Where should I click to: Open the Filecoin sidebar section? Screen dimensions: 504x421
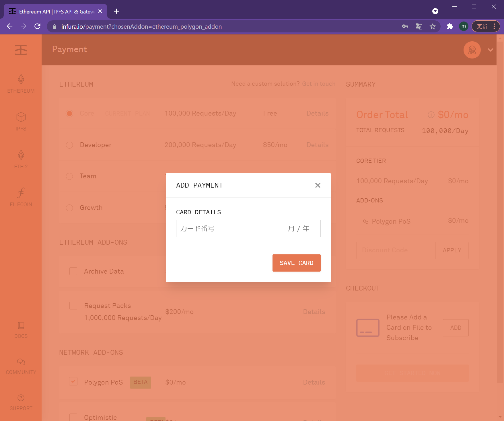tap(21, 197)
